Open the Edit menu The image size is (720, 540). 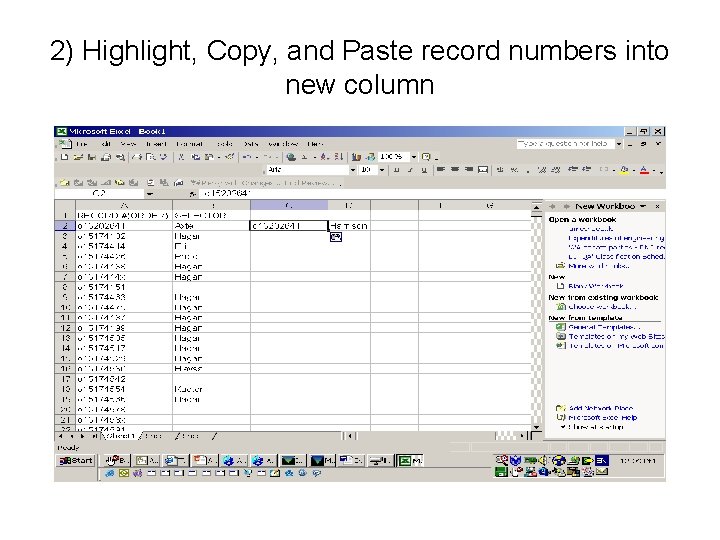point(106,144)
